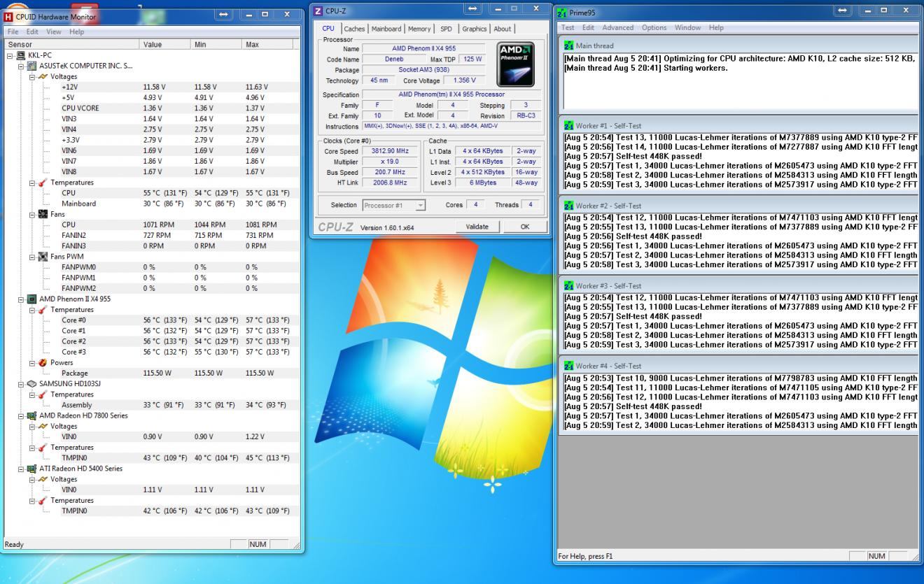Click the ASUSTeK motherboard icon
The width and height of the screenshot is (924, 584).
click(x=31, y=66)
